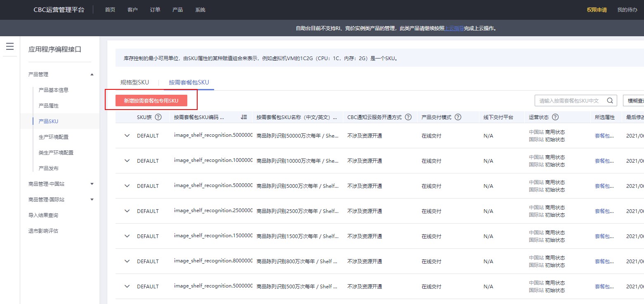
Task: Open the 客户 top menu
Action: point(132,10)
